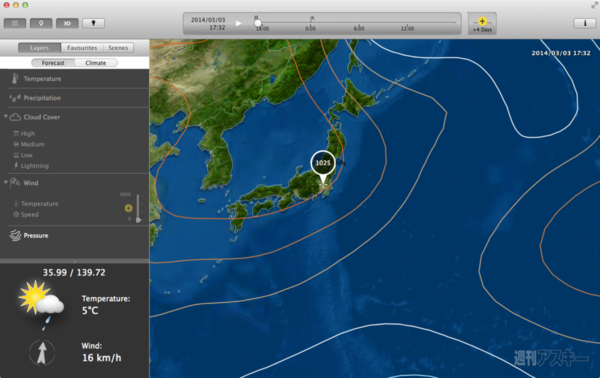The height and width of the screenshot is (378, 600).
Task: Open the info panel button
Action: coord(584,23)
